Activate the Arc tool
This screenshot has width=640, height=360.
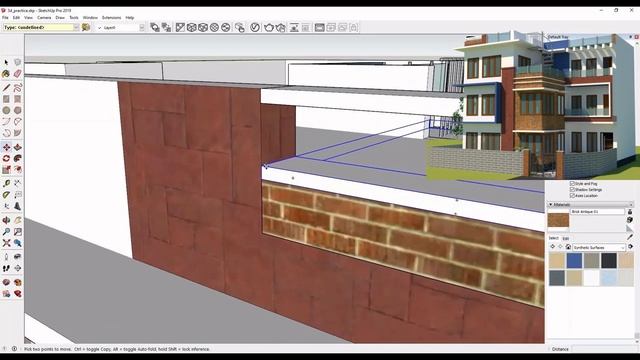pyautogui.click(x=6, y=122)
